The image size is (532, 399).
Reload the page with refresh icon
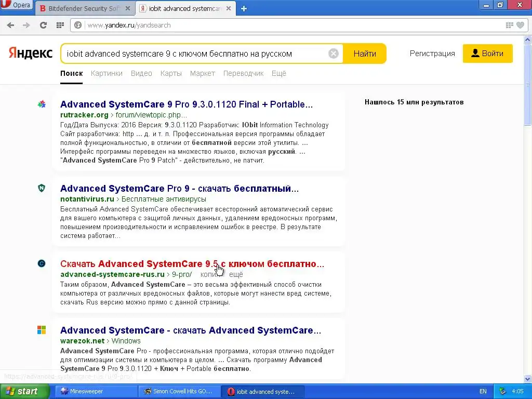point(43,25)
